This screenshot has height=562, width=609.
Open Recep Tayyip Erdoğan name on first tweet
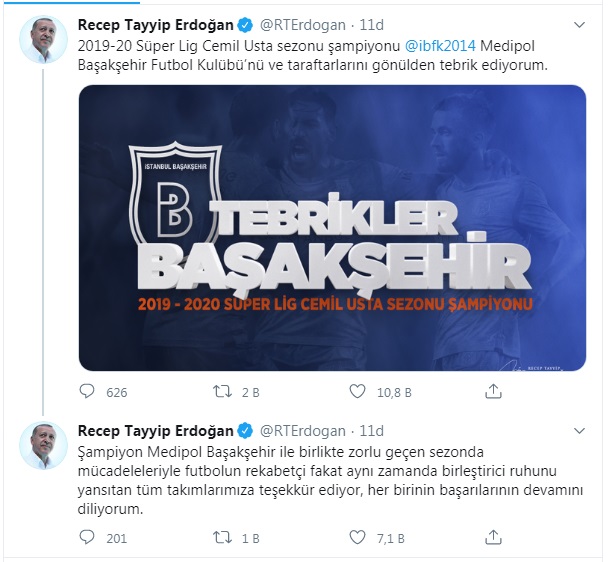pos(155,25)
